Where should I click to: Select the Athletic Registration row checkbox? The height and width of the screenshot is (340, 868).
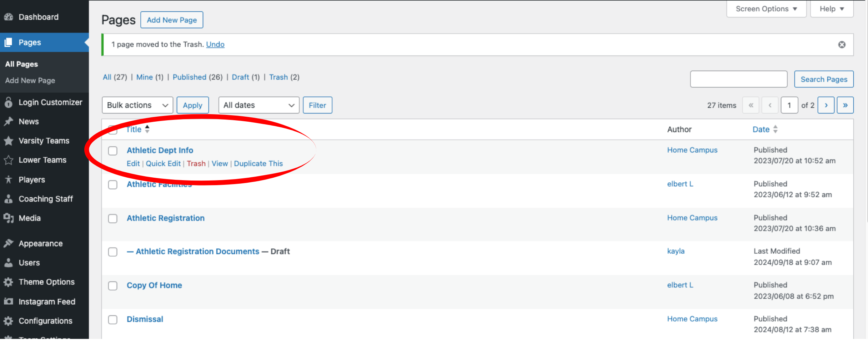pos(113,218)
